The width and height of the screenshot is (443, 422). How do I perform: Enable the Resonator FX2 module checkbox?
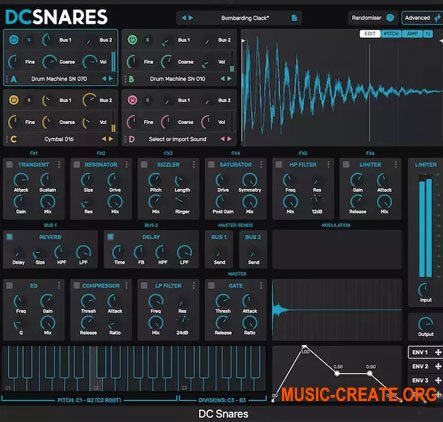[x=77, y=164]
